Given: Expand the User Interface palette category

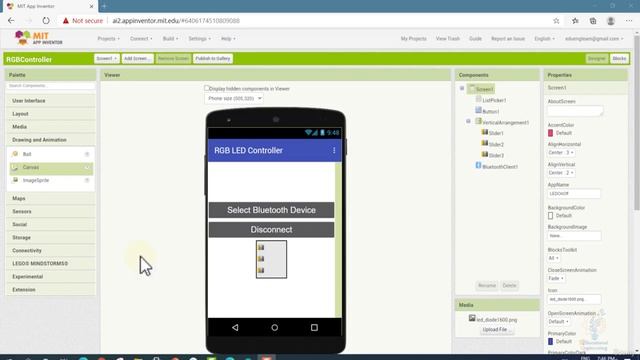Looking at the screenshot, I should tap(51, 100).
